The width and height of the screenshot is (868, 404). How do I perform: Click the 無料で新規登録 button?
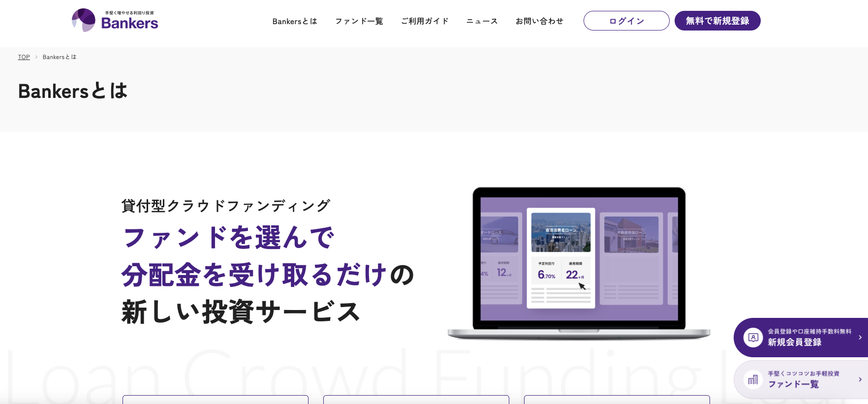point(717,21)
